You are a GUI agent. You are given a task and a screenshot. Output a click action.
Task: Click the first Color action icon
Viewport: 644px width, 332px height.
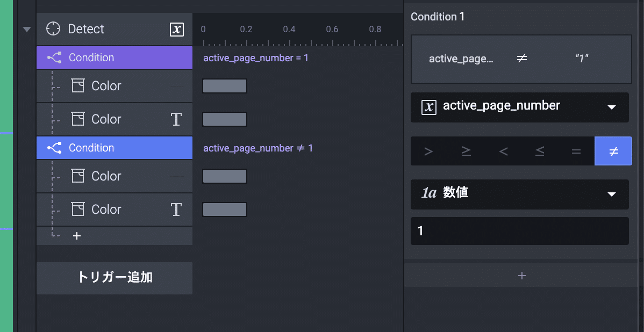pos(78,86)
